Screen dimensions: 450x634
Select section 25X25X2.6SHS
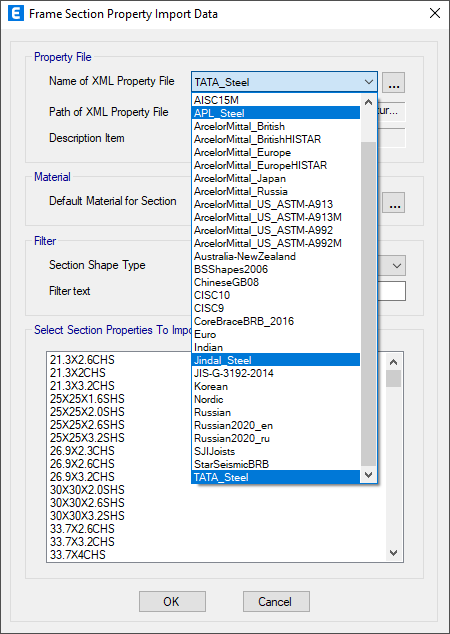tap(87, 425)
